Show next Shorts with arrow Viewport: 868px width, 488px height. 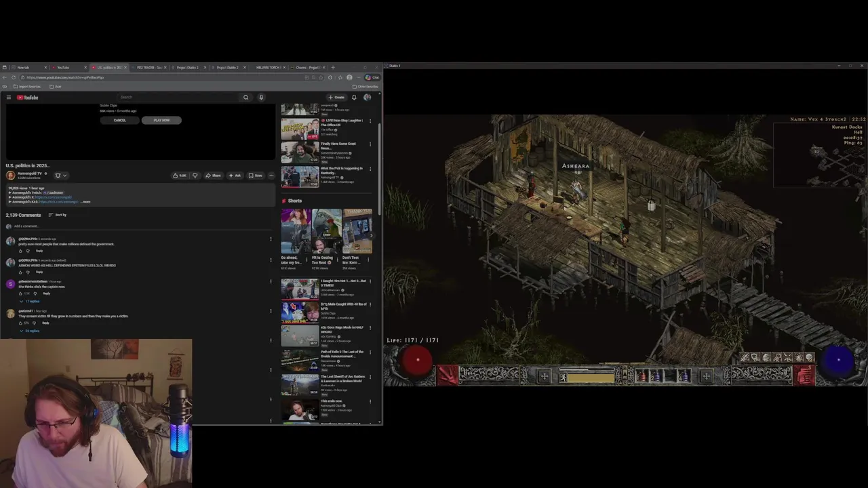(370, 235)
